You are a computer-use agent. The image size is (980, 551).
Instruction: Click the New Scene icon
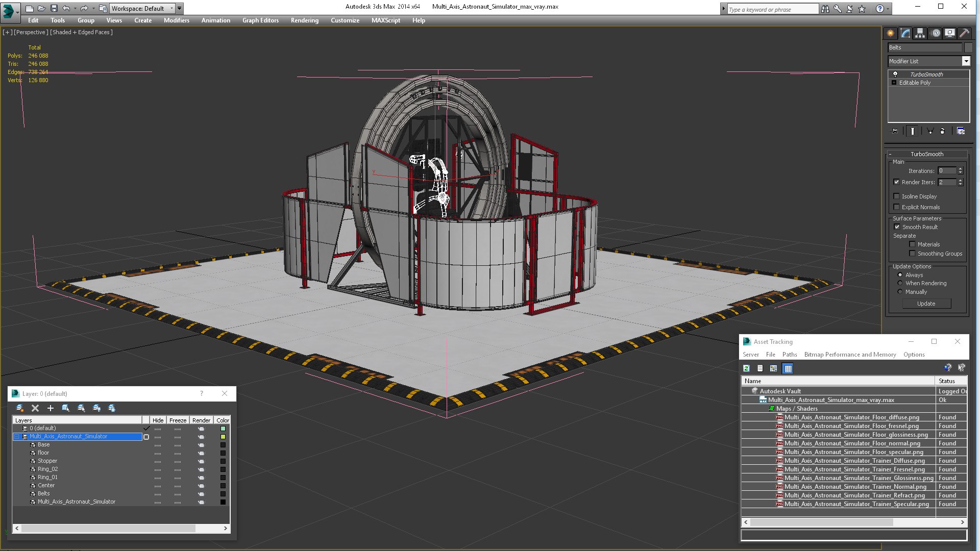point(30,8)
